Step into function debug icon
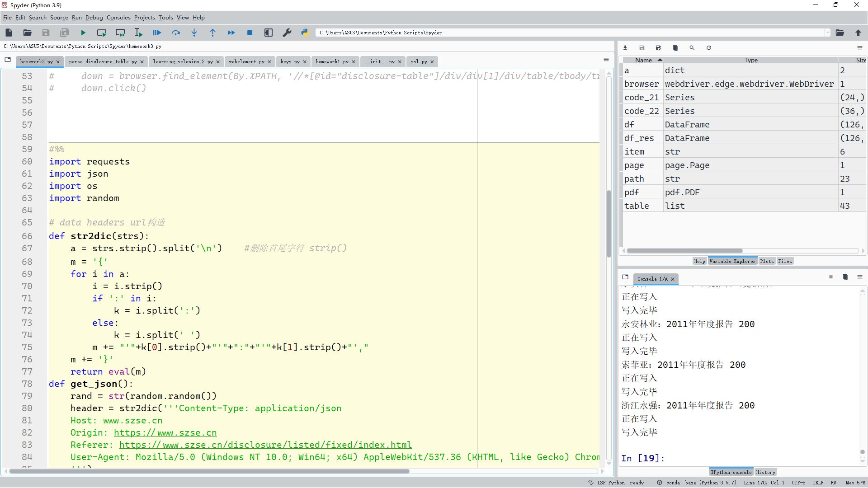 194,33
